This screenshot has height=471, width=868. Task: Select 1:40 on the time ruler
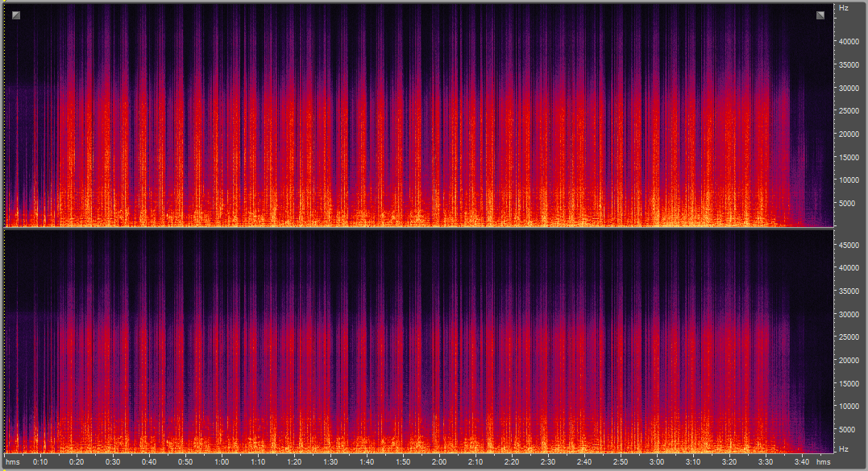(367, 462)
